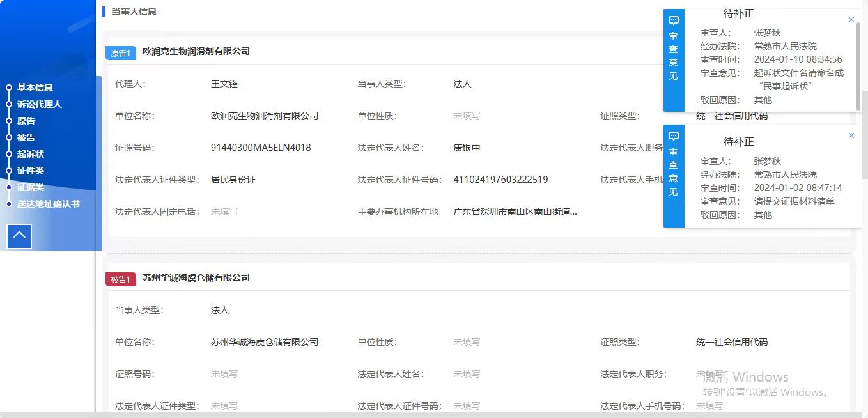Click review time 2024-01-10 08:34:56

click(798, 59)
